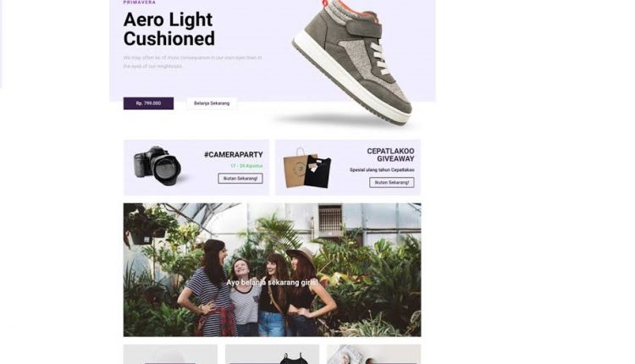Click the Rp. 799.000 price button
The width and height of the screenshot is (635, 364).
(148, 103)
